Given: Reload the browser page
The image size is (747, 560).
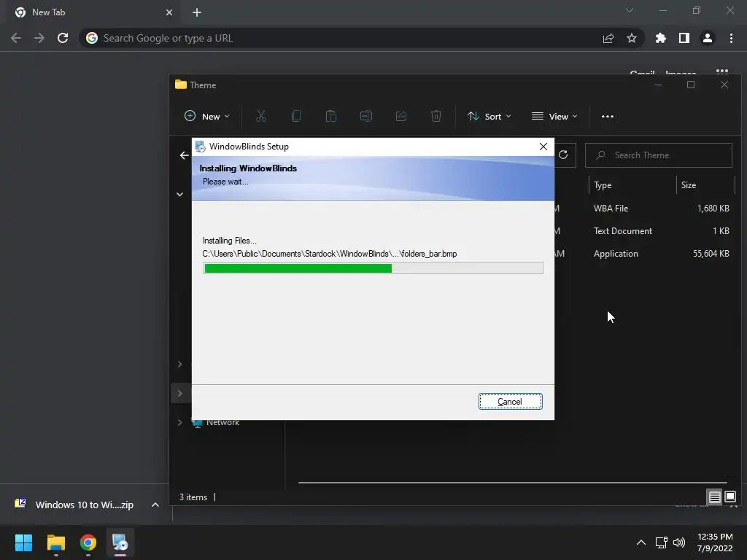Looking at the screenshot, I should (x=63, y=38).
